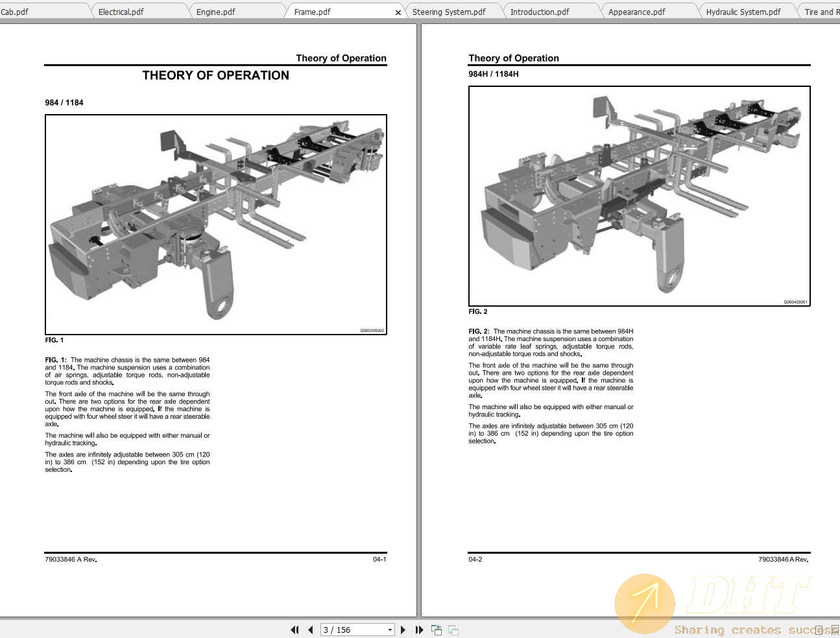Screen dimensions: 840x638
Task: Click the previous view icon in the status bar
Action: coord(437,630)
